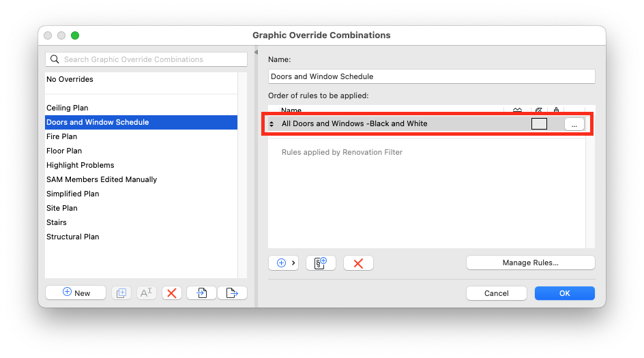Click the search magnifier icon
The width and height of the screenshot is (644, 358).
pyautogui.click(x=55, y=59)
